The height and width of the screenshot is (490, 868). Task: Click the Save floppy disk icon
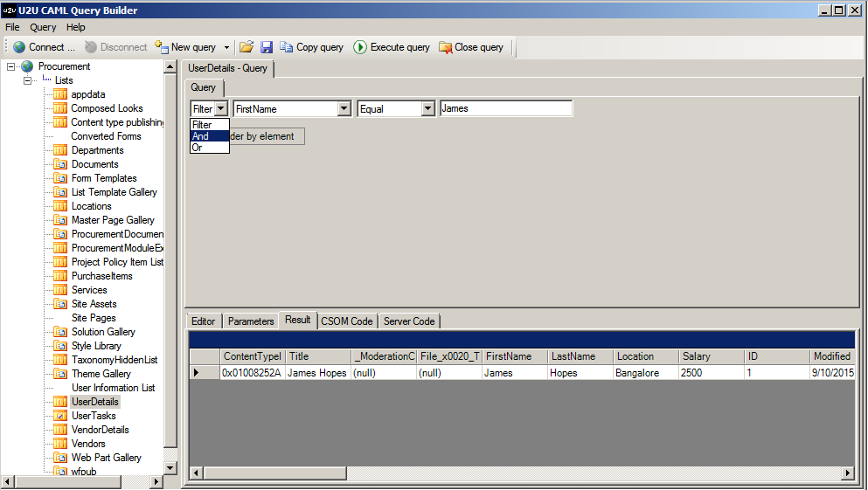(x=267, y=47)
